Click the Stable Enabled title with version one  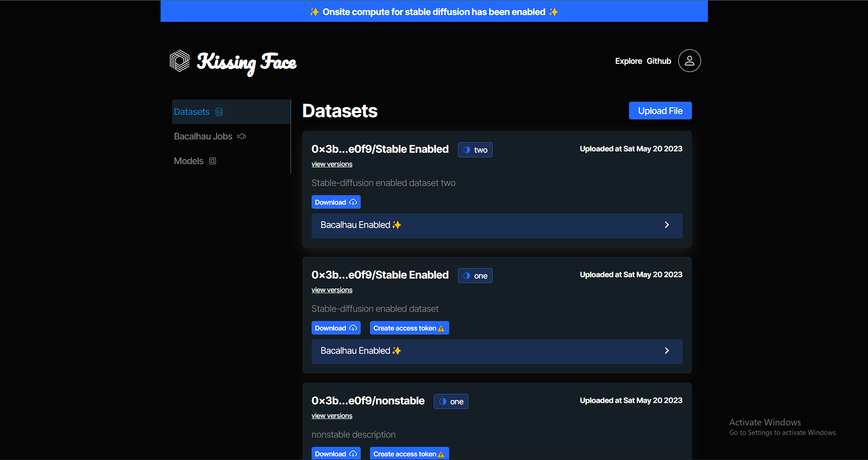point(380,275)
